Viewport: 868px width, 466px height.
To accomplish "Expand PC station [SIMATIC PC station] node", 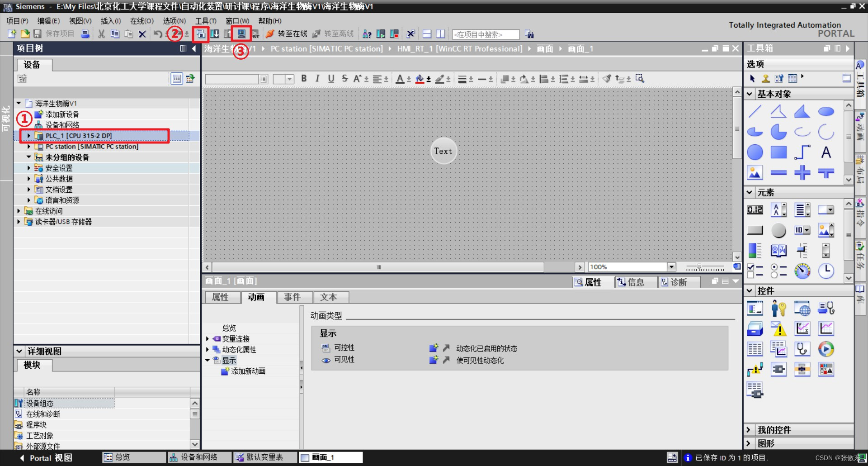I will coord(28,147).
